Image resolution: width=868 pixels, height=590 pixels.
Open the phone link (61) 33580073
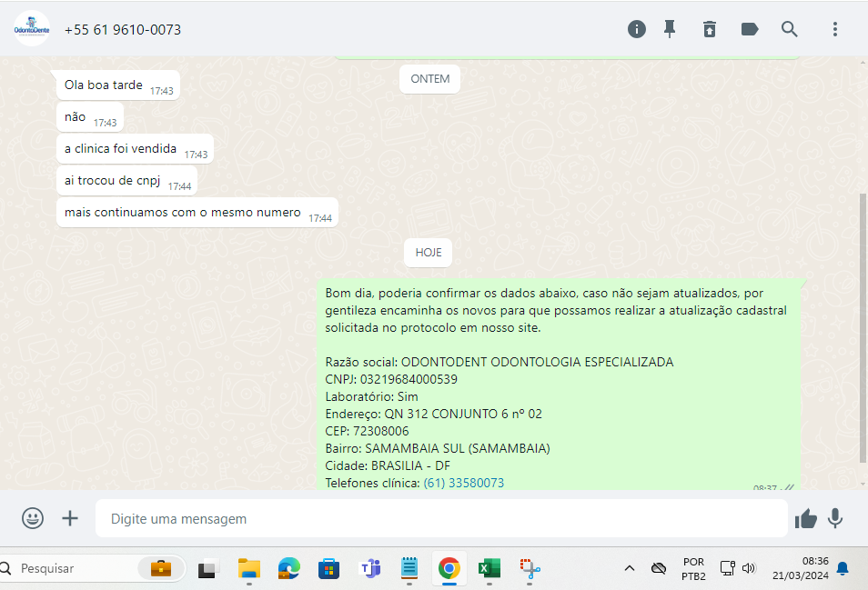click(x=463, y=483)
